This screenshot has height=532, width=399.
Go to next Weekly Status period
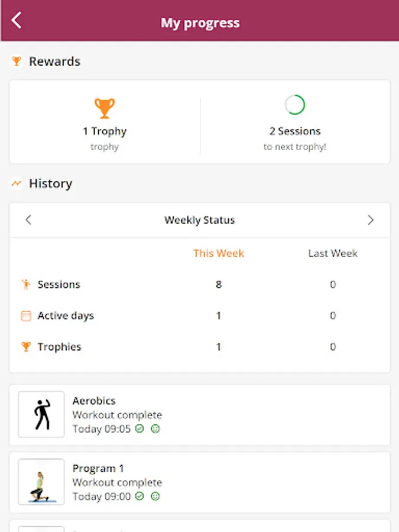[x=371, y=220]
